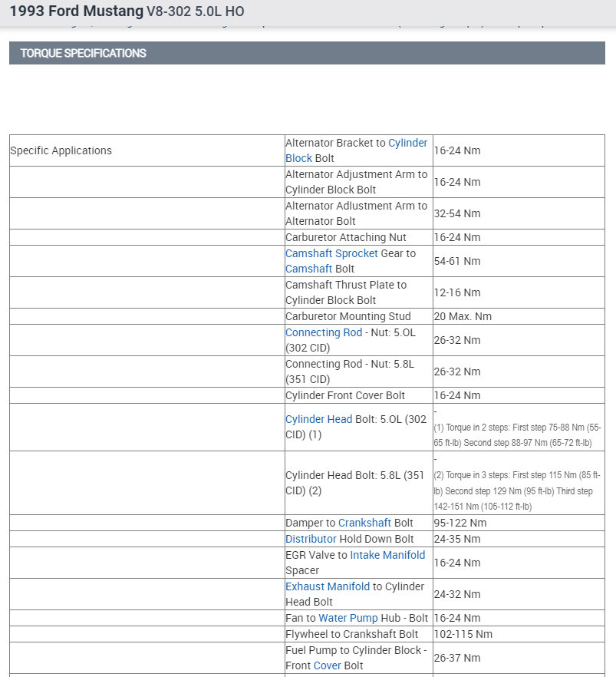The height and width of the screenshot is (677, 616).
Task: Click the three-step torque note for 5.8L head bolt
Action: pos(519,490)
